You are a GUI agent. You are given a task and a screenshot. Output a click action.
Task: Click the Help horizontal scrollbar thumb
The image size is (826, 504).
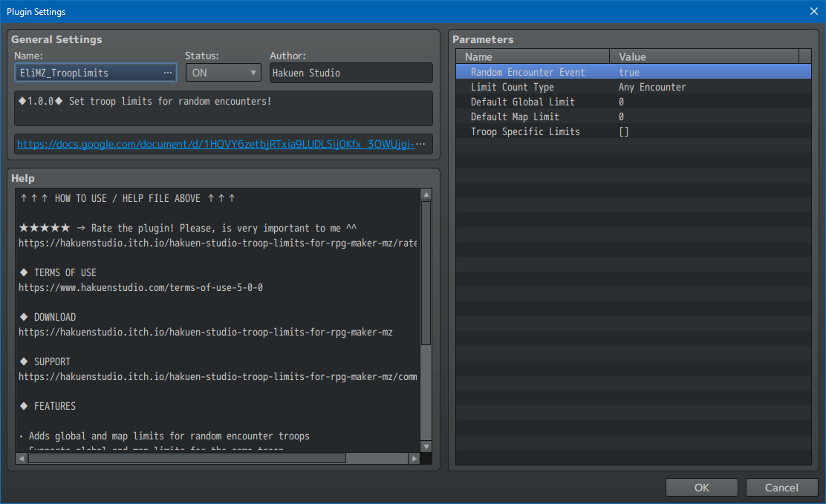(187, 459)
